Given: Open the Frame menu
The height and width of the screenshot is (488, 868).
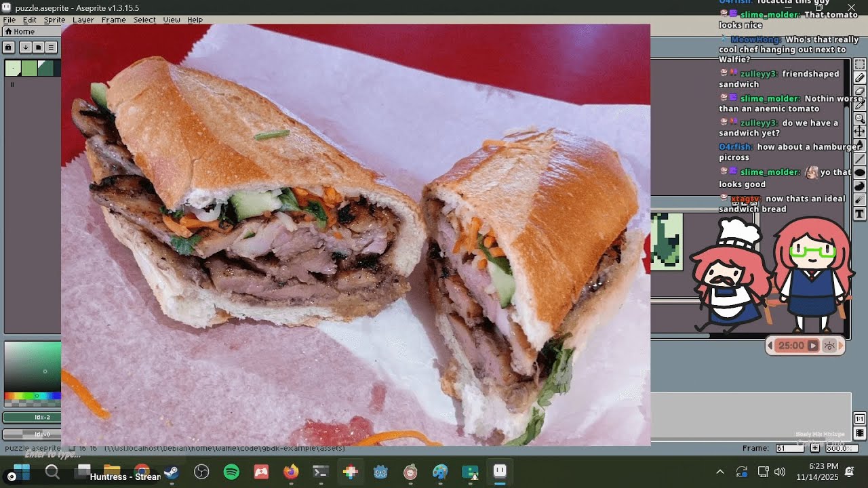Looking at the screenshot, I should click(113, 20).
